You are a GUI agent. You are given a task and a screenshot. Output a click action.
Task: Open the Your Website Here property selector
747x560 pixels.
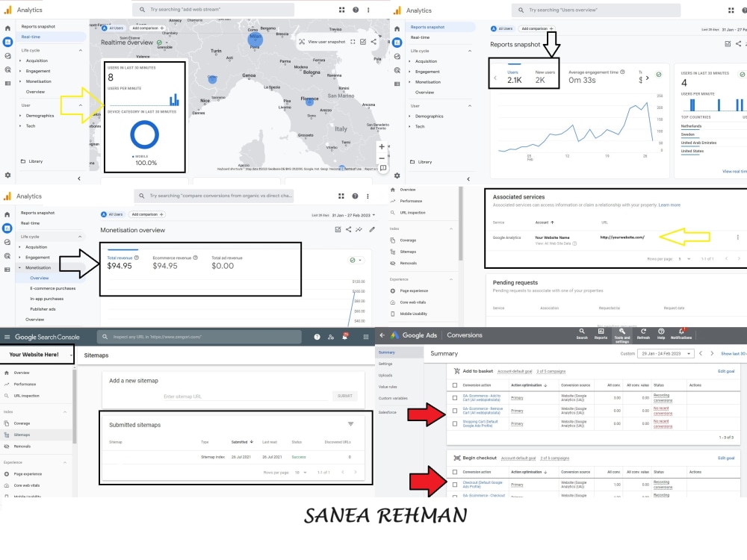[36, 354]
